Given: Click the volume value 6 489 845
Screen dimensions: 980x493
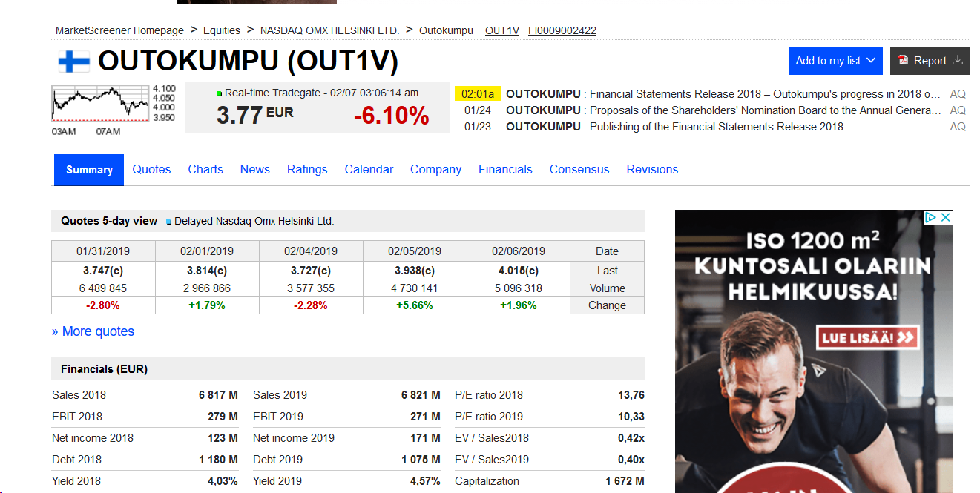Looking at the screenshot, I should (103, 288).
